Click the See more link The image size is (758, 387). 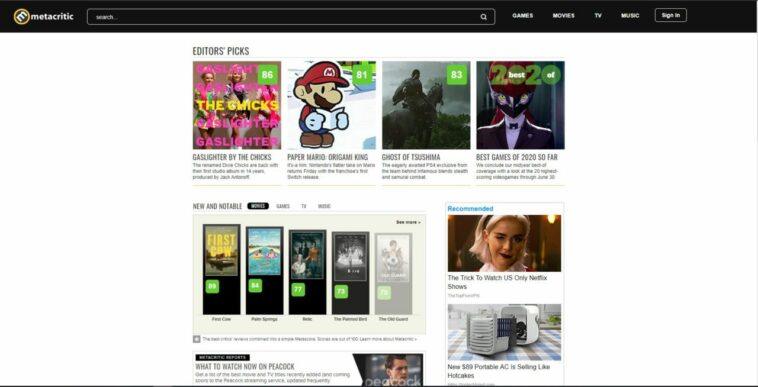[408, 222]
